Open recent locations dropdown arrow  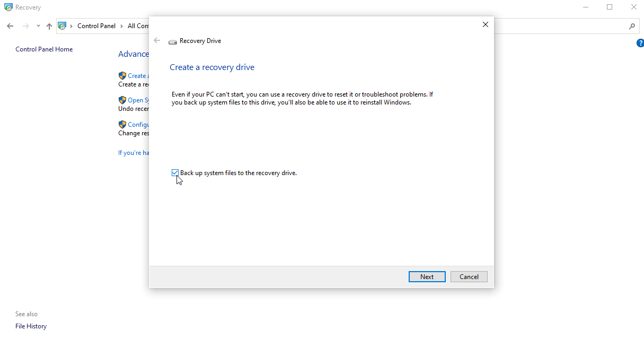(x=38, y=26)
